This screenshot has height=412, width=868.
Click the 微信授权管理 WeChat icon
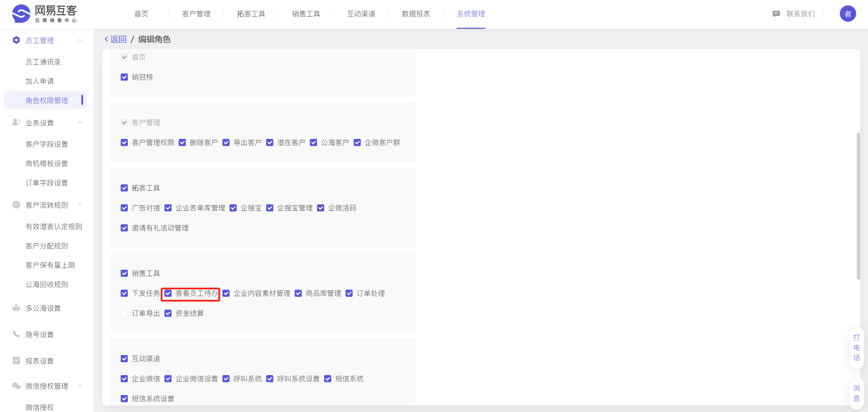click(16, 386)
